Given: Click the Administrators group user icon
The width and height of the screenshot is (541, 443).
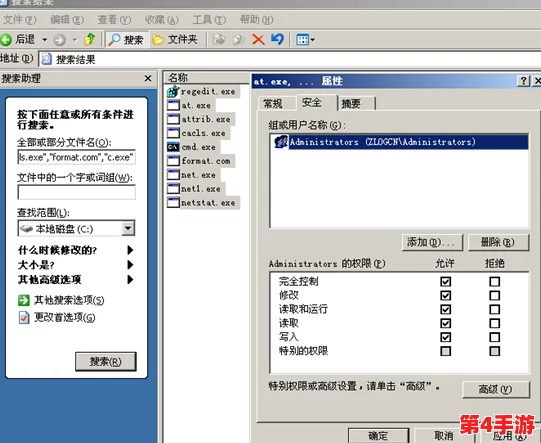Looking at the screenshot, I should click(281, 142).
